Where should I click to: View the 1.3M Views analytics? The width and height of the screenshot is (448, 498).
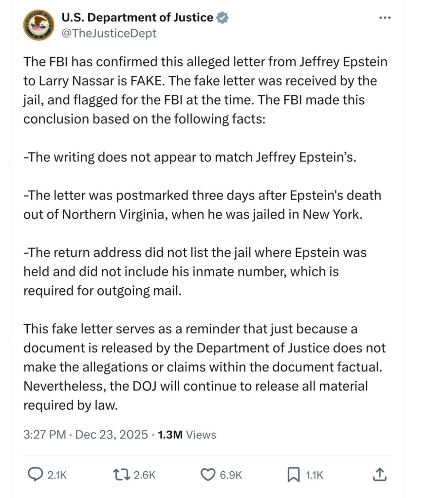click(187, 434)
